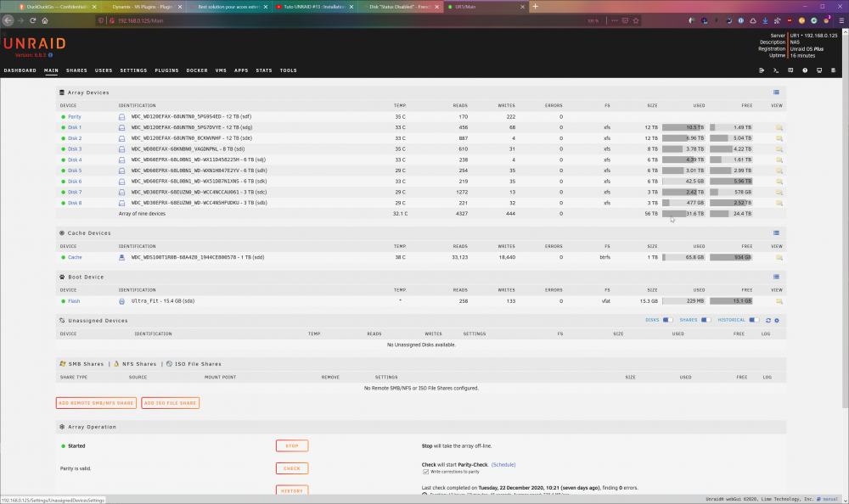
Task: Click the view icon for Cache device
Action: point(779,258)
